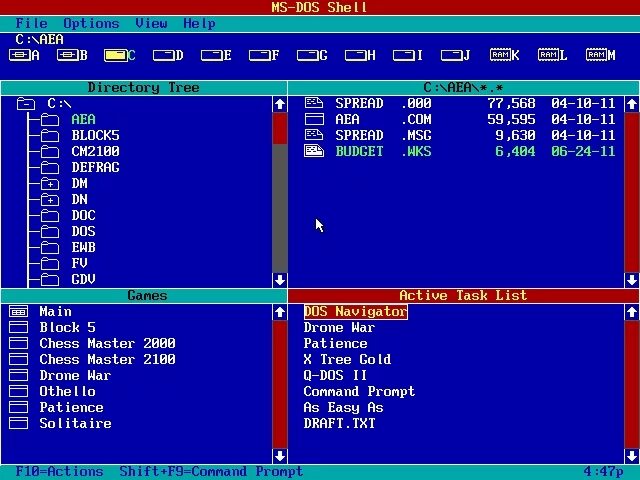The image size is (640, 480).
Task: Click the BUDGET.WKS file icon
Action: pos(314,151)
